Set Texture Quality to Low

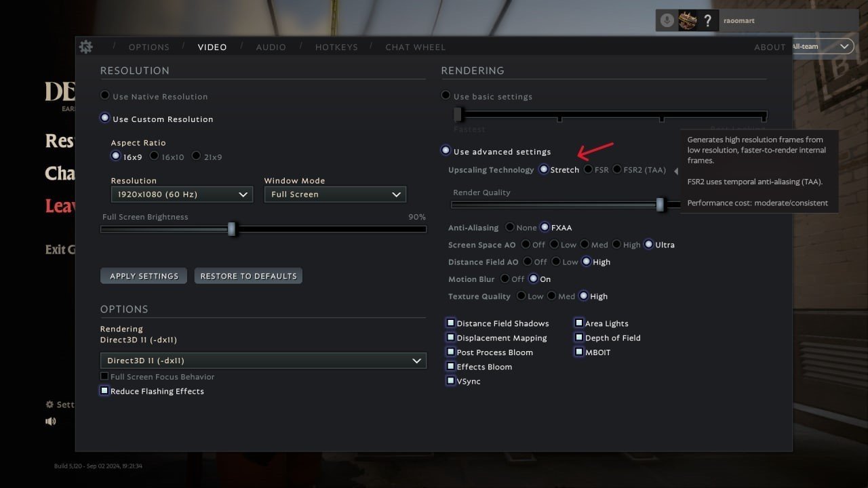[521, 296]
